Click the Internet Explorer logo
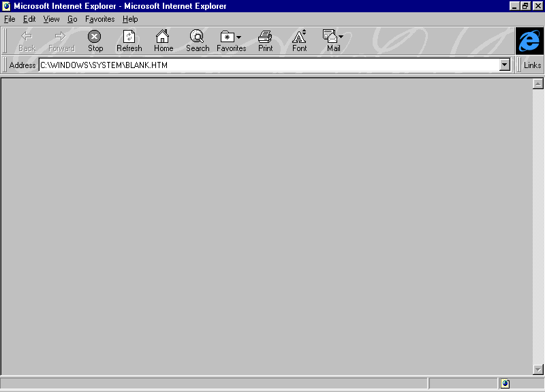Screen dimensions: 545x392 click(529, 41)
